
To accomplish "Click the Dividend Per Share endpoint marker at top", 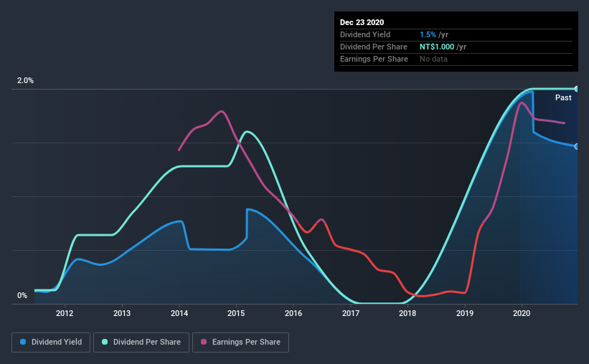I will [x=577, y=89].
